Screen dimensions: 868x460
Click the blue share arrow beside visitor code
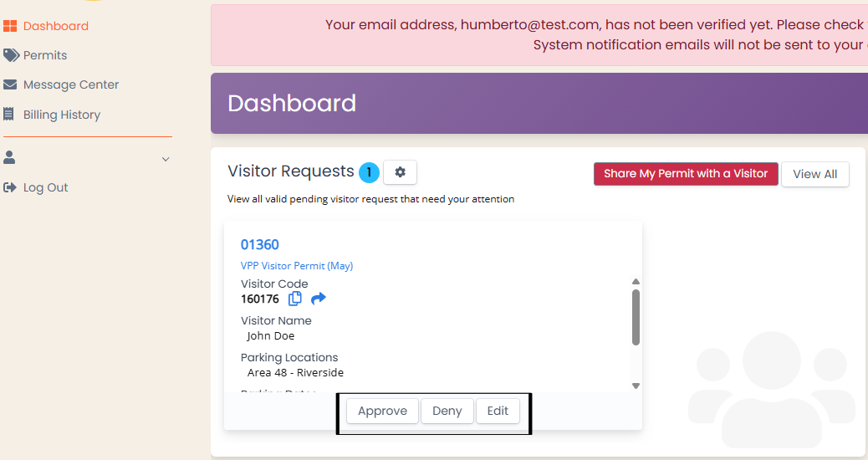(319, 299)
